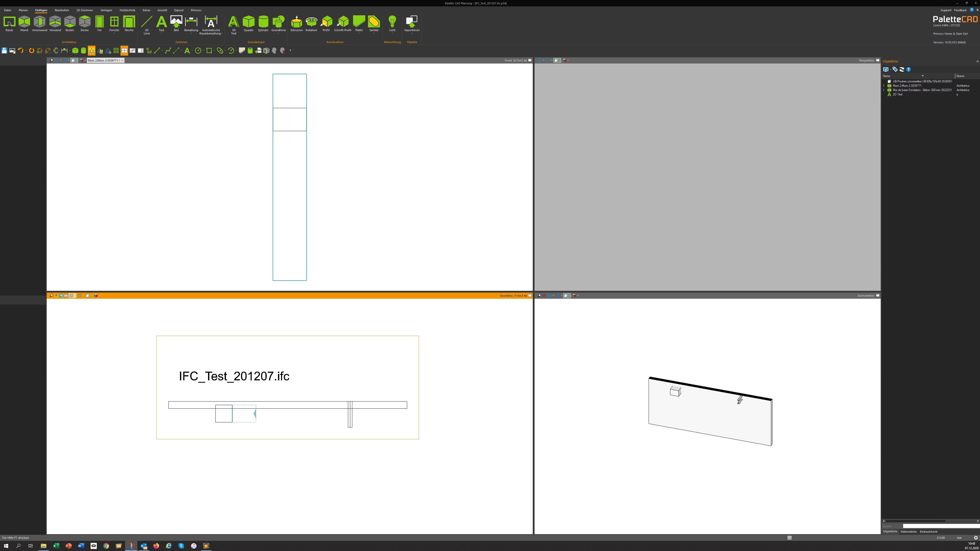980x551 pixels.
Task: Toggle the maximize box of Perspektive view
Action: click(x=878, y=60)
